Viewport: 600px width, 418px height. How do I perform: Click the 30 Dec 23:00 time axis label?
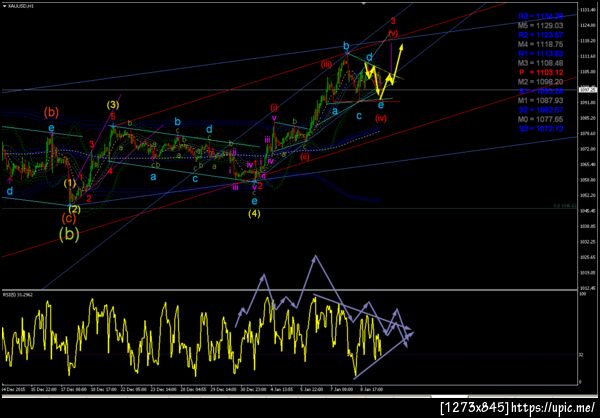(x=254, y=389)
